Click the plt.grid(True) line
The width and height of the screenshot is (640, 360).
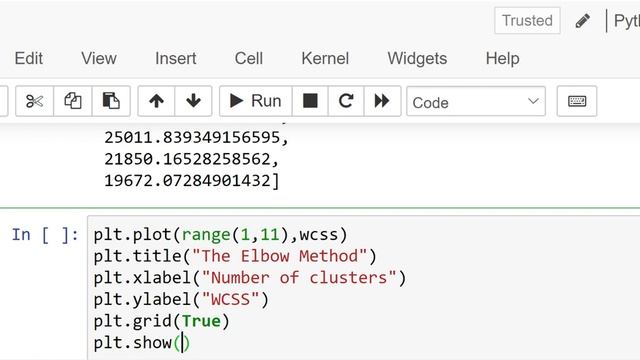(162, 321)
